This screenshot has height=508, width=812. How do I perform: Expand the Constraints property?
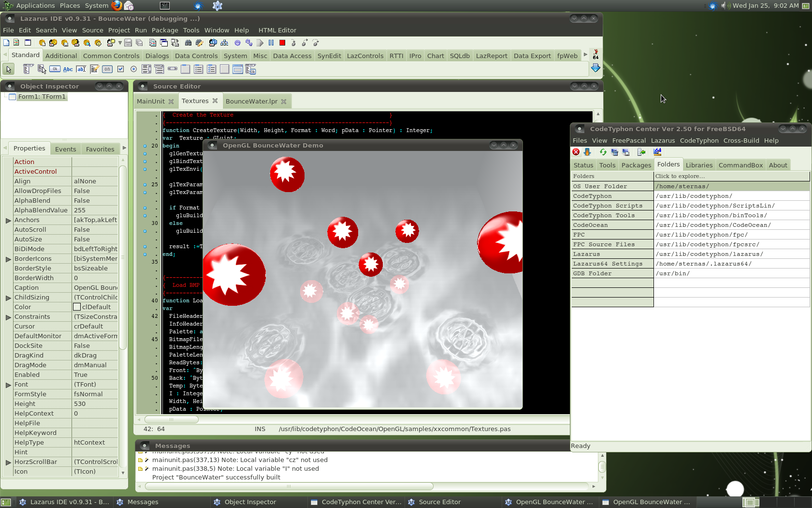(8, 317)
